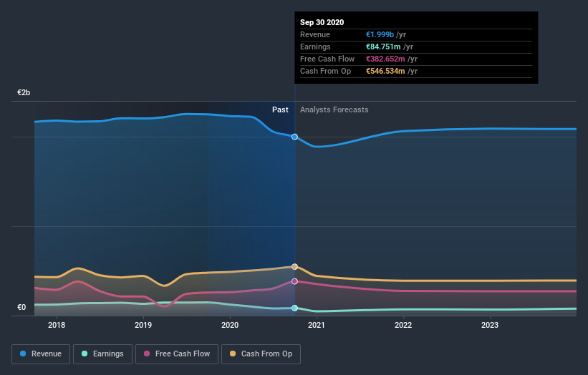Select the Free Cash Flow data point marker
Viewport: 588px width, 375px height.
click(295, 281)
